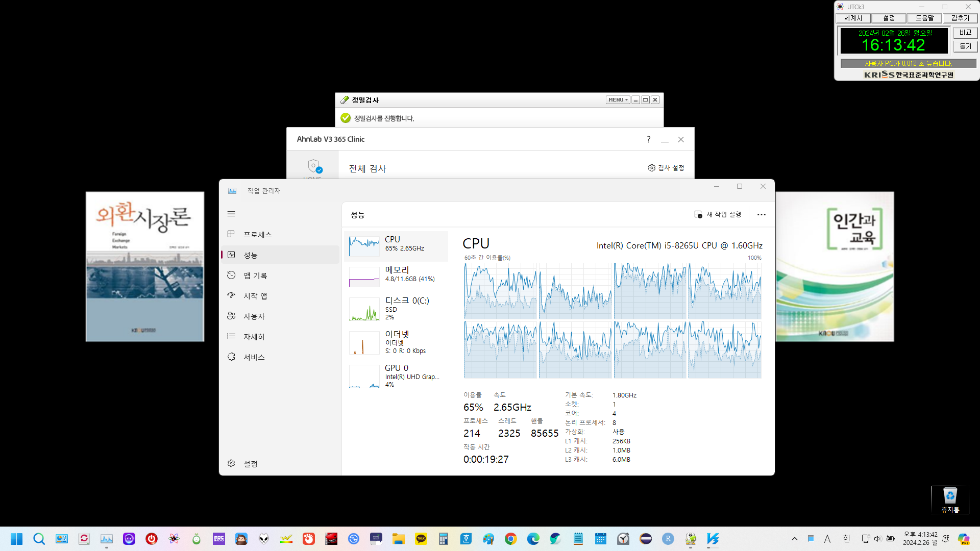Click the AhnLab V3 taskbar icon
Image resolution: width=980 pixels, height=551 pixels.
713,539
